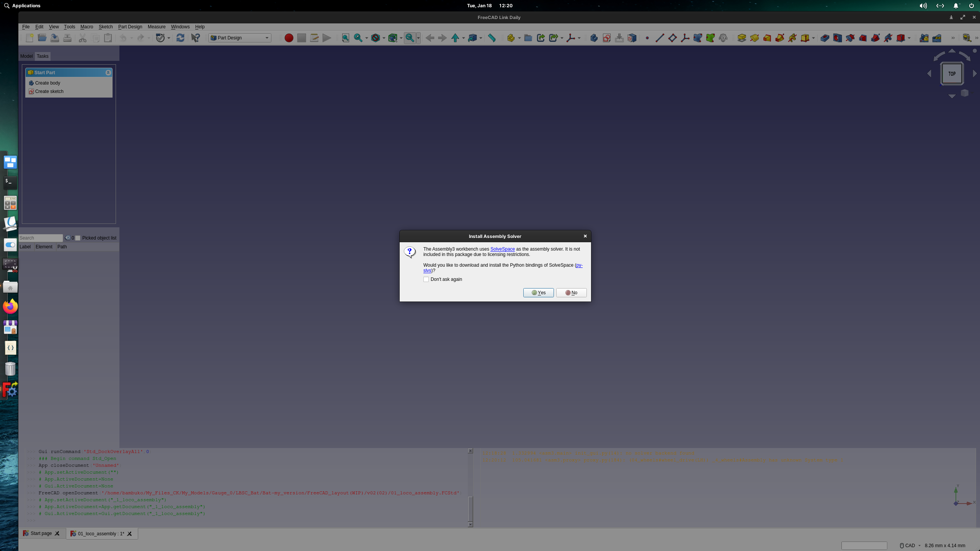This screenshot has width=980, height=551.
Task: Enable the Picked object list option
Action: [x=78, y=238]
